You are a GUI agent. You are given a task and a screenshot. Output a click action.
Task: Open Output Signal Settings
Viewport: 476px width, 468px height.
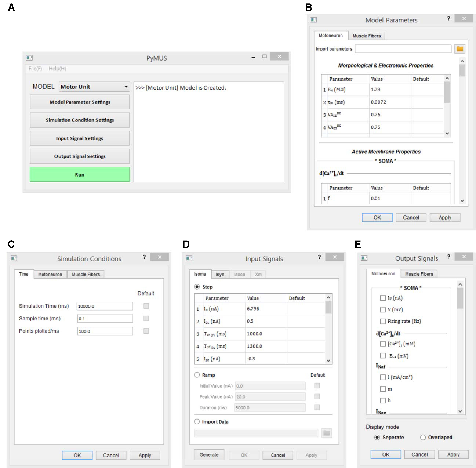pos(80,156)
